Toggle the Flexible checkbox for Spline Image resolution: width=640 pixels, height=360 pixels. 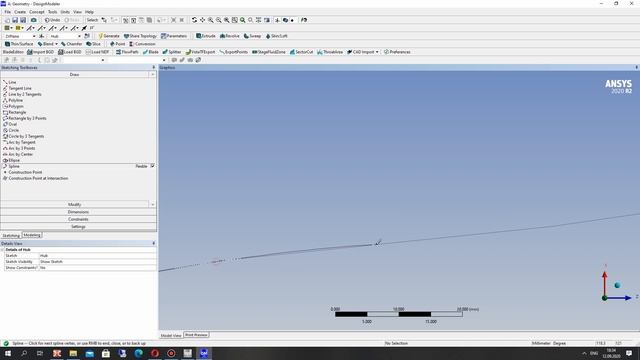[x=152, y=166]
